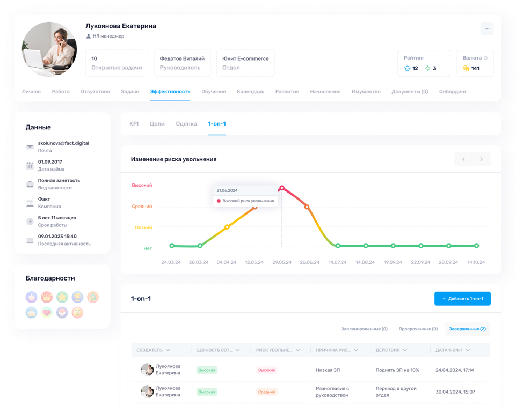
Task: Click the Высокий risk tag in table
Action: click(x=267, y=370)
